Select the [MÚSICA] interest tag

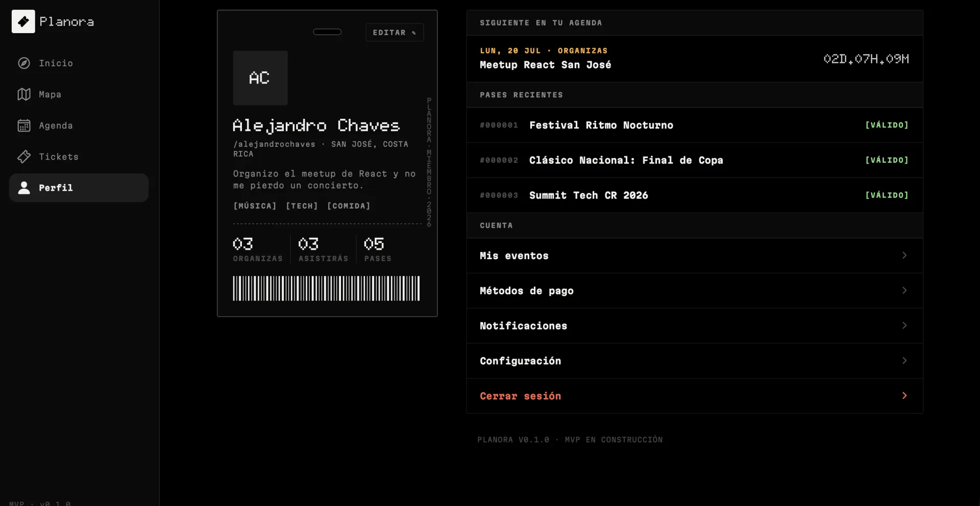click(255, 206)
